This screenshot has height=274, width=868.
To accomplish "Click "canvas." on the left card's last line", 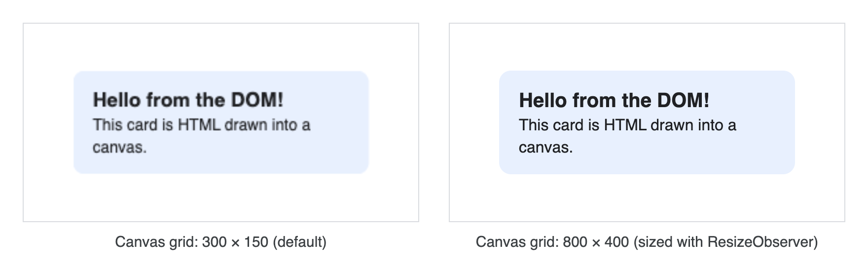I will pos(120,148).
